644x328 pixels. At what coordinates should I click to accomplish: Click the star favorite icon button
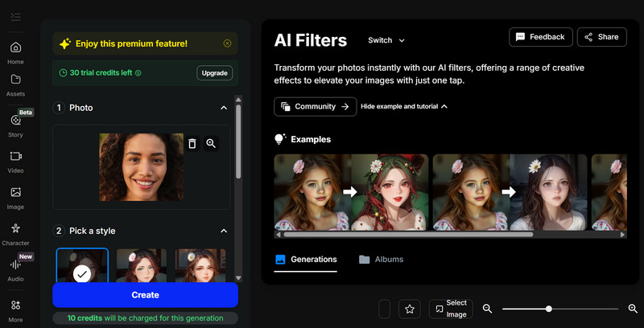(x=410, y=310)
